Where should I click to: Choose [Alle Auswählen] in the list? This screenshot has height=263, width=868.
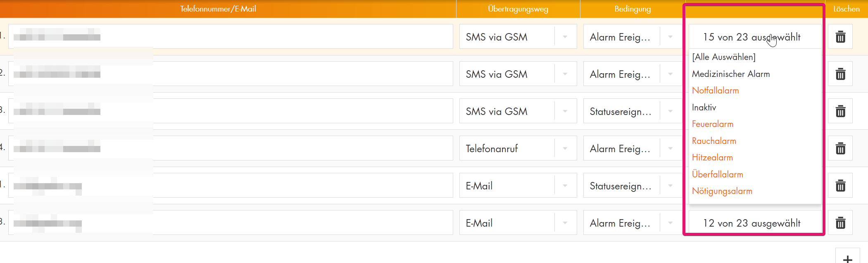(x=724, y=57)
